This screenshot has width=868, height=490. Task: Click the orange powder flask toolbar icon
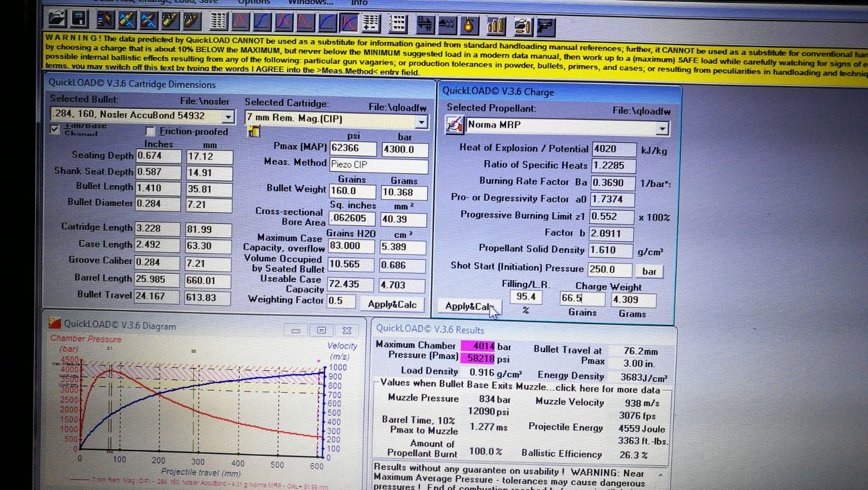pos(469,25)
